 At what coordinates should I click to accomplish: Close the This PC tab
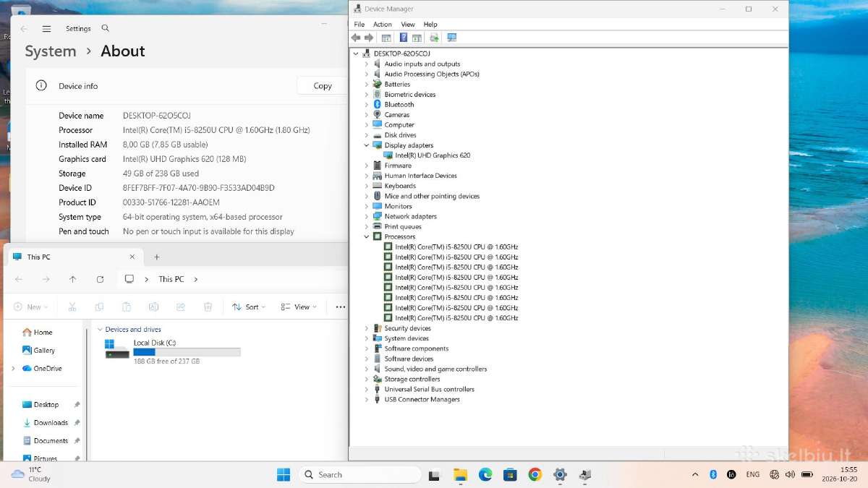132,257
